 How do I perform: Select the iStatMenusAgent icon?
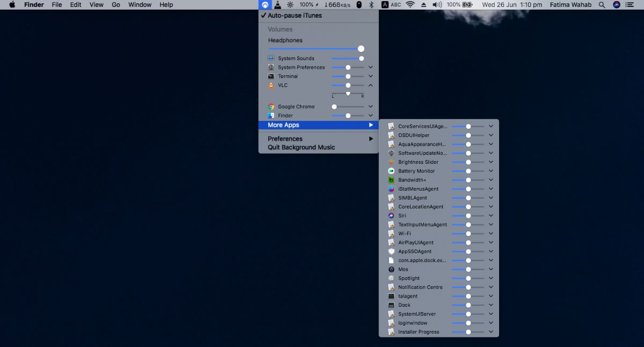point(391,189)
